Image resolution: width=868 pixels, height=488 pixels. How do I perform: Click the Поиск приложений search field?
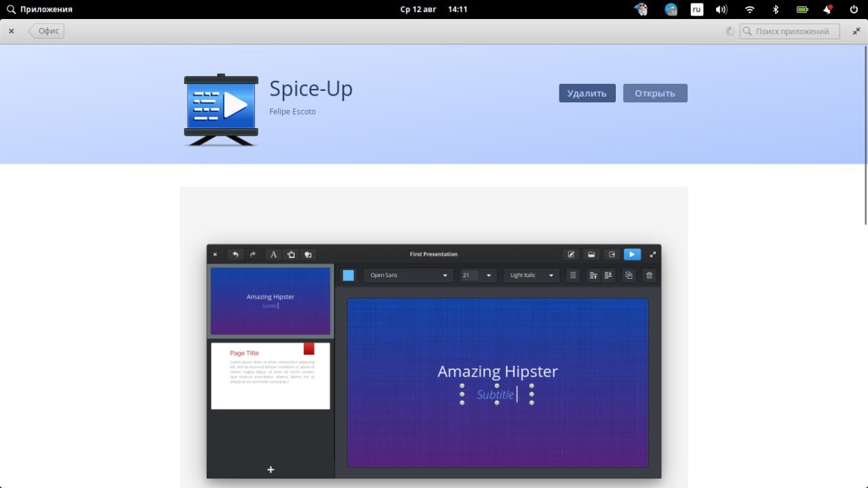click(x=789, y=31)
